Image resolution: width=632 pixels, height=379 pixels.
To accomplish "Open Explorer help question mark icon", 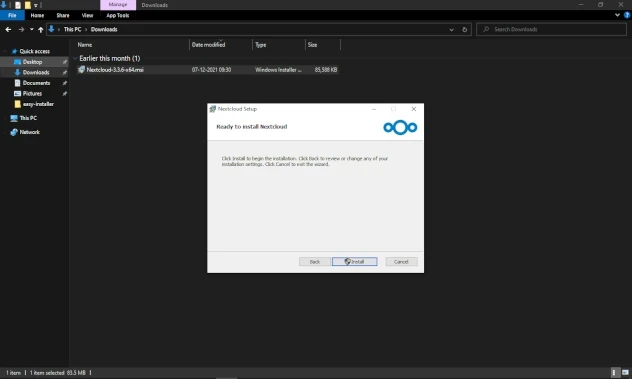I will [627, 15].
